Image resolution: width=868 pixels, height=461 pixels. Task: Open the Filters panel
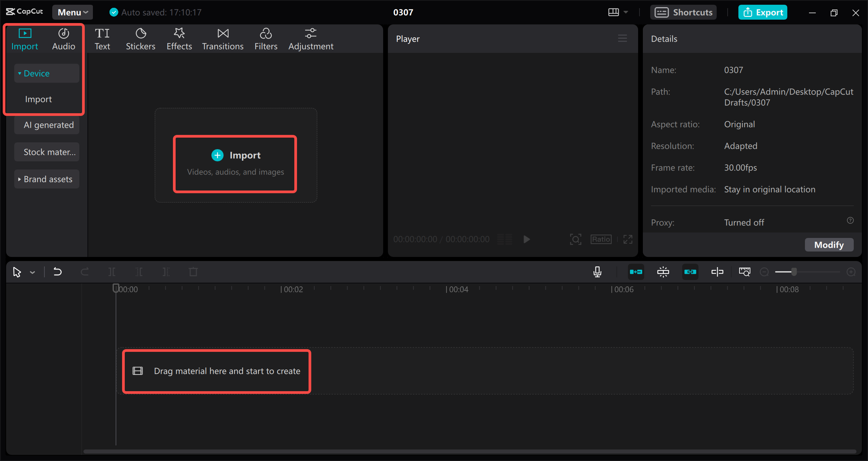tap(266, 38)
